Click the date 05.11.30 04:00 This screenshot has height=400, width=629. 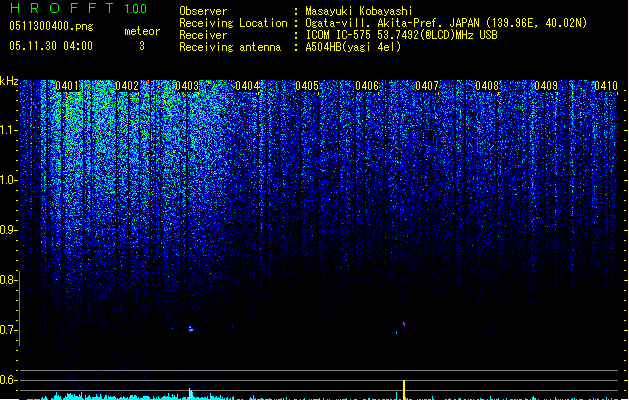click(x=51, y=46)
